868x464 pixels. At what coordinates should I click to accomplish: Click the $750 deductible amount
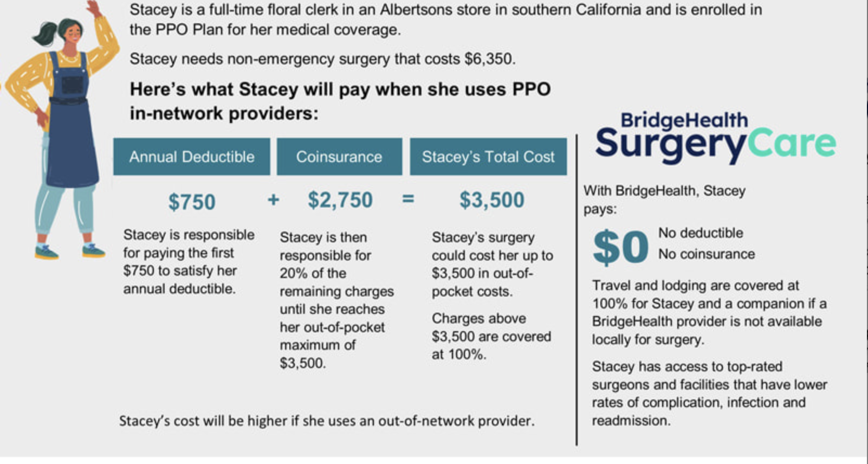pos(192,202)
